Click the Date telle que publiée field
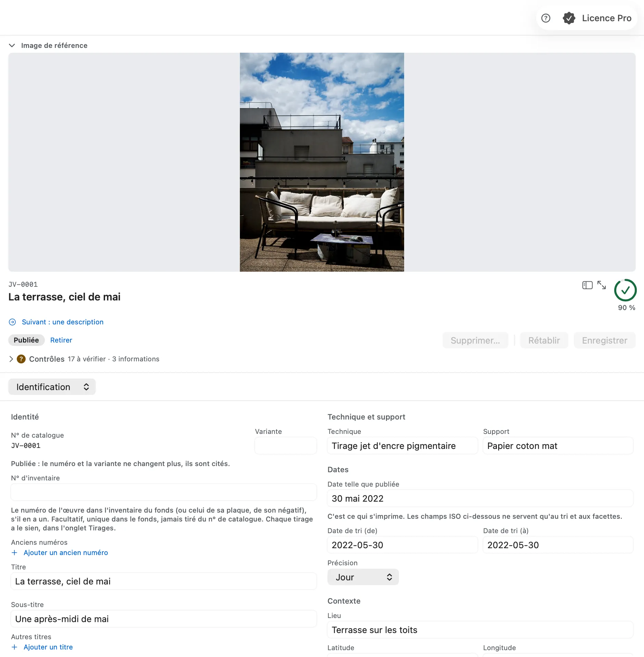This screenshot has height=657, width=644. pyautogui.click(x=480, y=498)
